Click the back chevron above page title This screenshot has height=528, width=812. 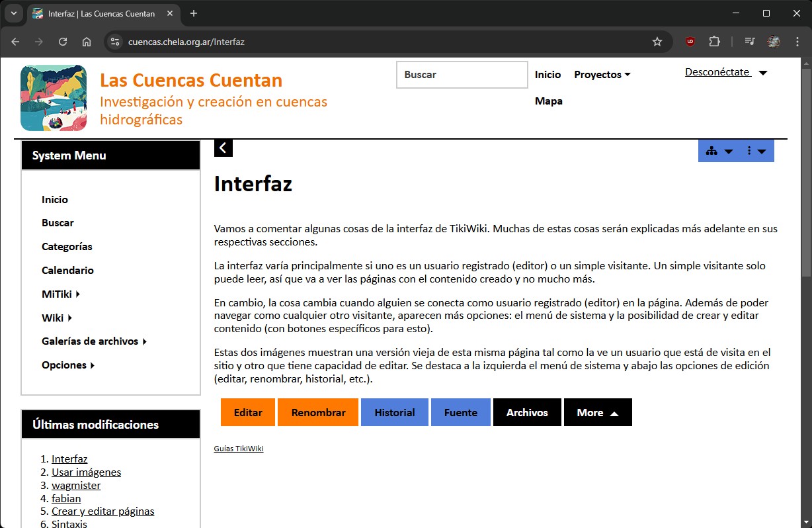[223, 148]
